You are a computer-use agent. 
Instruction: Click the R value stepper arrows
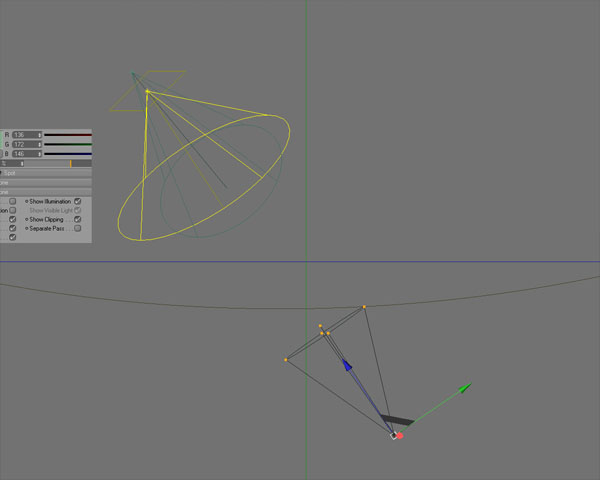point(39,135)
